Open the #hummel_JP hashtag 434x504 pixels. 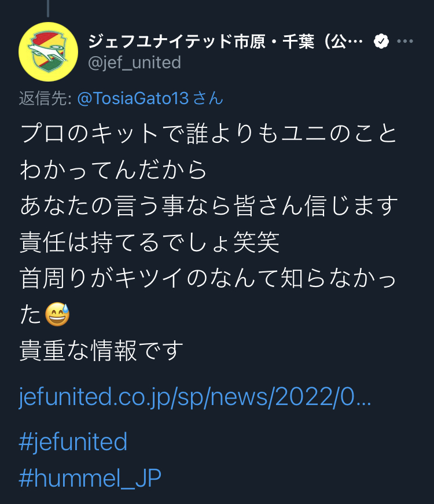click(90, 479)
